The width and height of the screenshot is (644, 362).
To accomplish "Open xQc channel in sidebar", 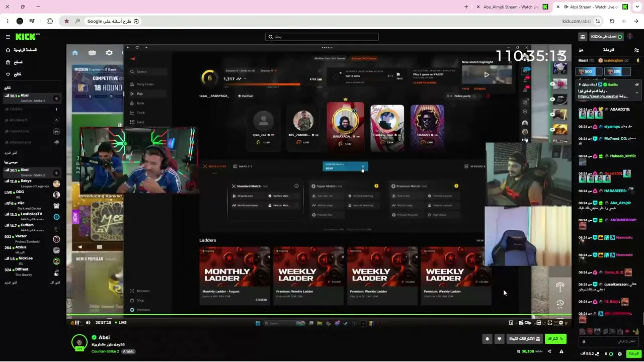I will click(x=33, y=206).
